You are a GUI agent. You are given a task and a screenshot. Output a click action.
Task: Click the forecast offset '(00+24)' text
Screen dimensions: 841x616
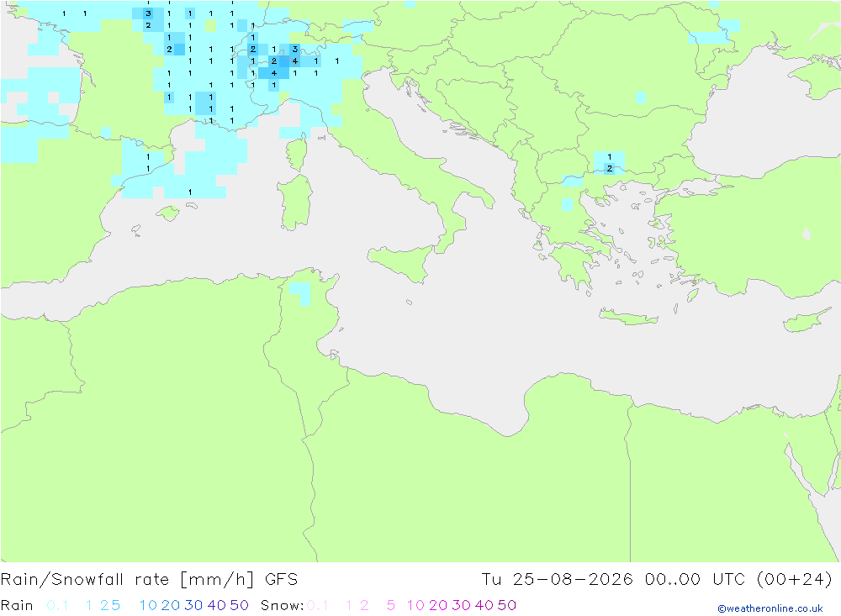point(795,580)
